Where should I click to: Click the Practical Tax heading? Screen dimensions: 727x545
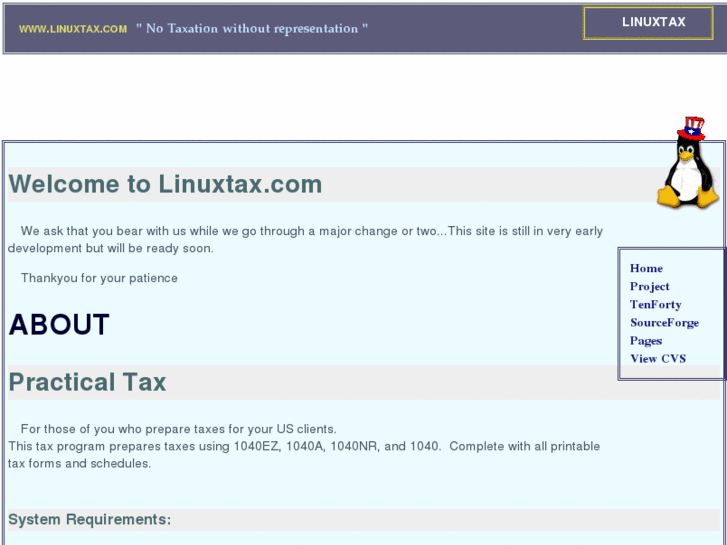pos(87,382)
